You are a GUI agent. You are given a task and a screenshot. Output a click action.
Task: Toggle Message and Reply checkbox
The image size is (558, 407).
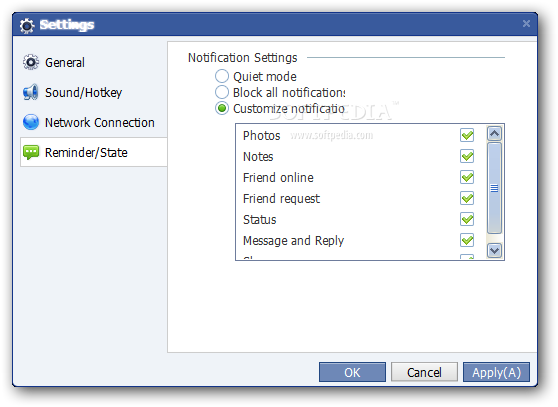[x=467, y=240]
